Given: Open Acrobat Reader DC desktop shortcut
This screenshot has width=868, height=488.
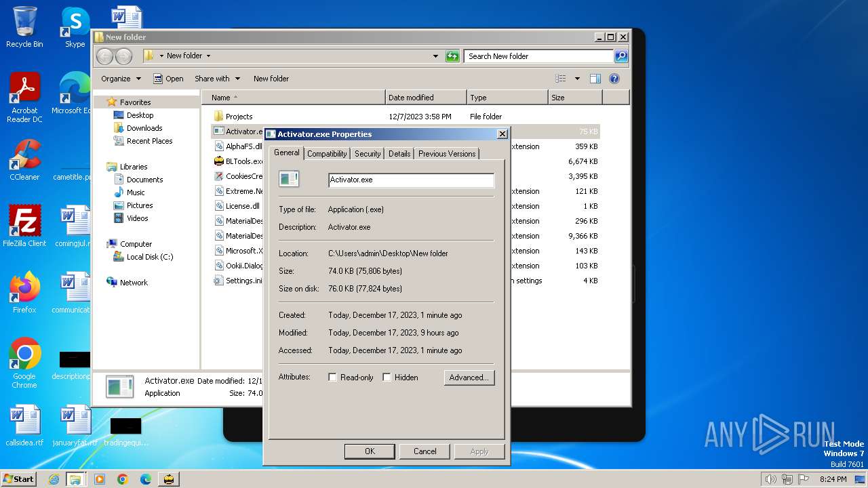Looking at the screenshot, I should 24,98.
